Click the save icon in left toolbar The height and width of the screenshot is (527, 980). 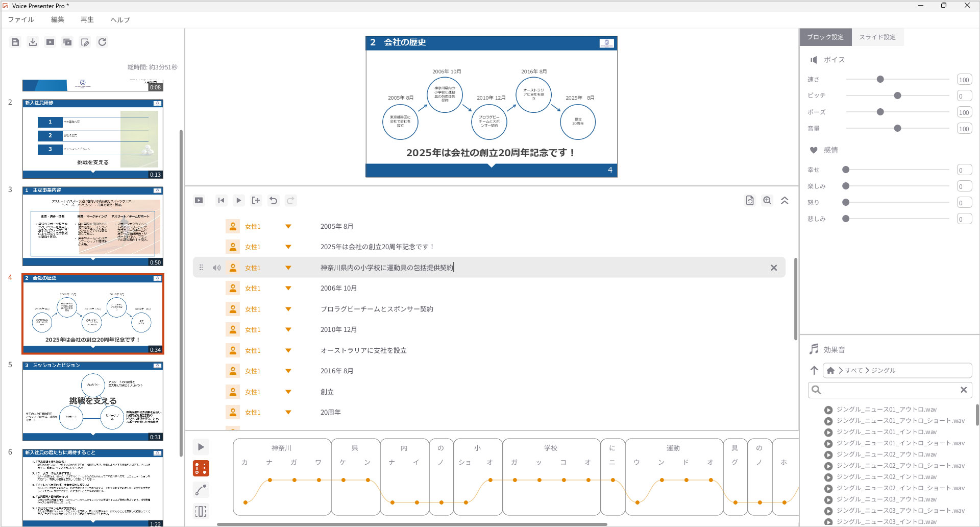point(15,42)
